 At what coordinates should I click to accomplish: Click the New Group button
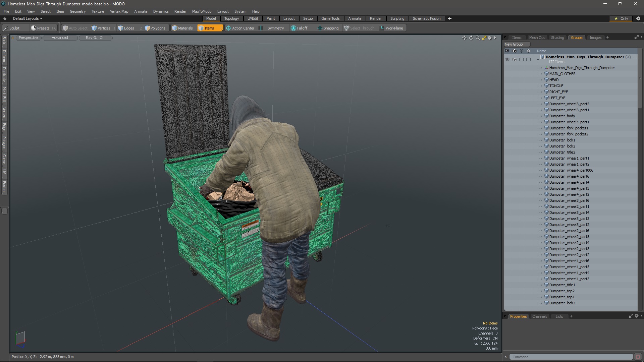pos(515,44)
